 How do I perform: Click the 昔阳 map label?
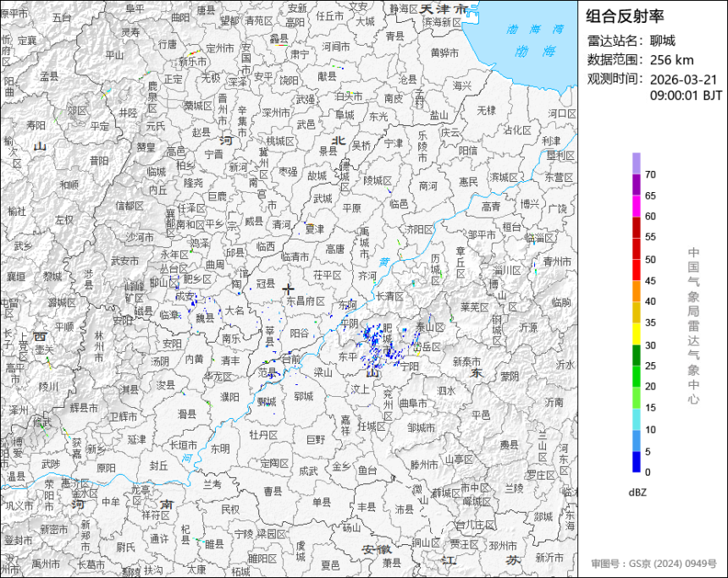[99, 161]
